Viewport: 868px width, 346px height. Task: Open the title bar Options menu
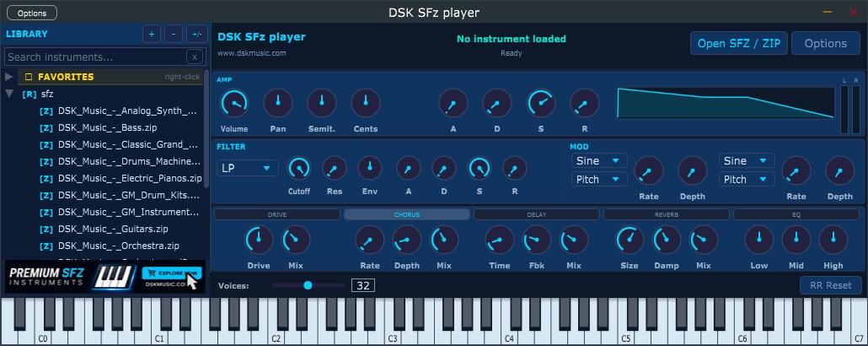coord(32,13)
